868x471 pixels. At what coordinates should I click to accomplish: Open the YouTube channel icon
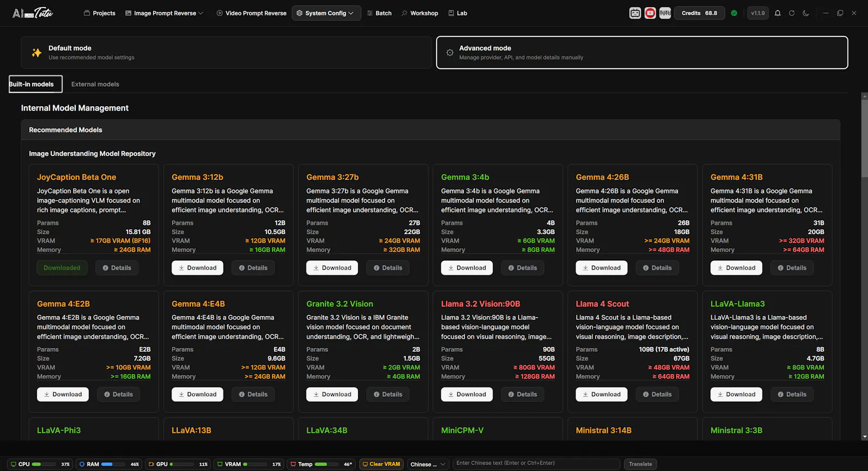click(x=650, y=13)
